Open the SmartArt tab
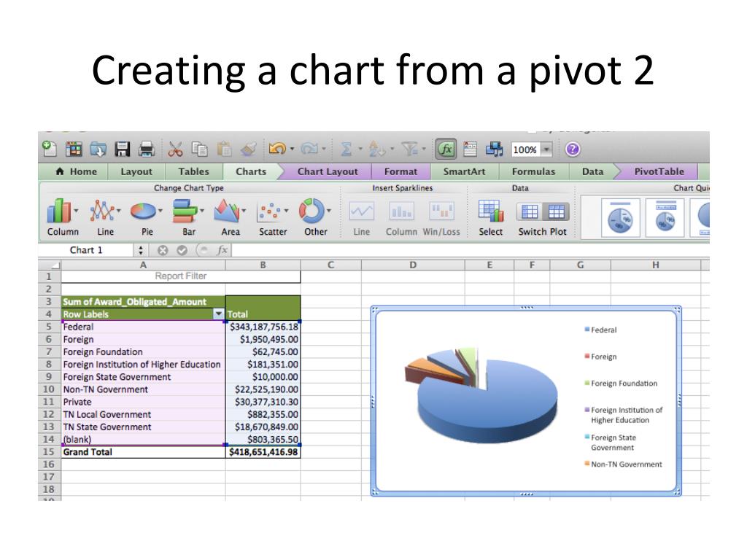Viewport: 747px width, 560px height. [x=464, y=171]
